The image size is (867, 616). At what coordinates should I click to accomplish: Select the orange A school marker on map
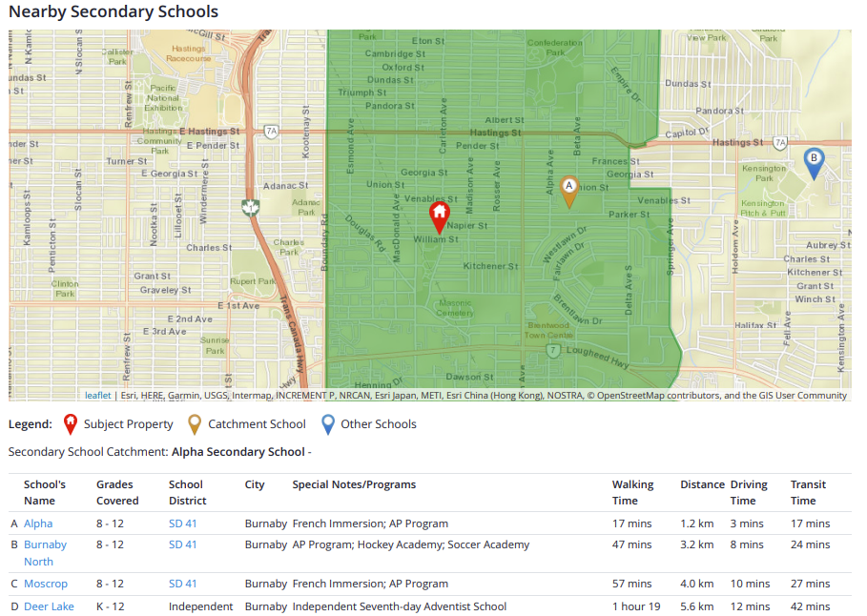point(569,190)
